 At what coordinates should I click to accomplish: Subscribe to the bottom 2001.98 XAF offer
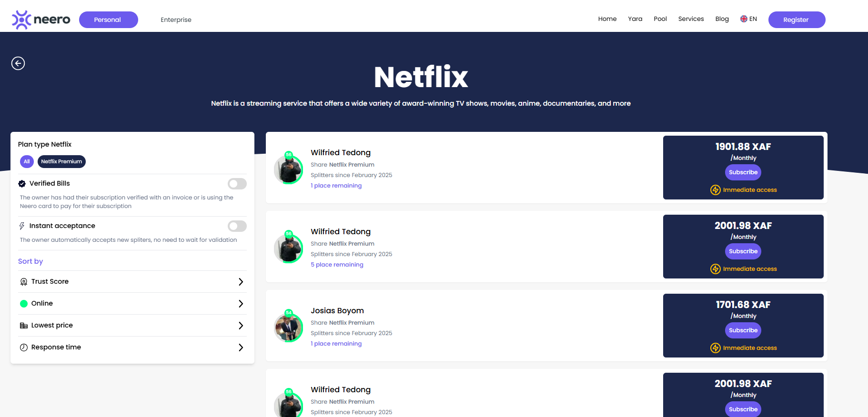(x=743, y=409)
